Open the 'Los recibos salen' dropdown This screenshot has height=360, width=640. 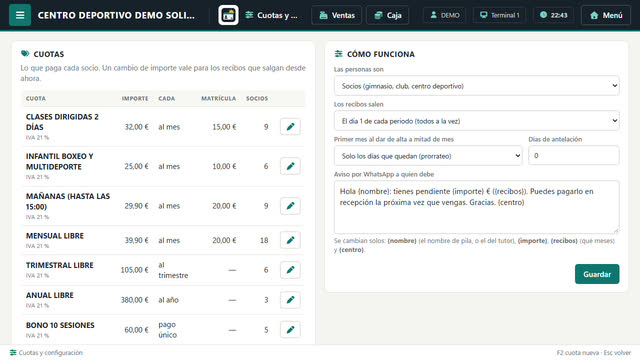[476, 121]
